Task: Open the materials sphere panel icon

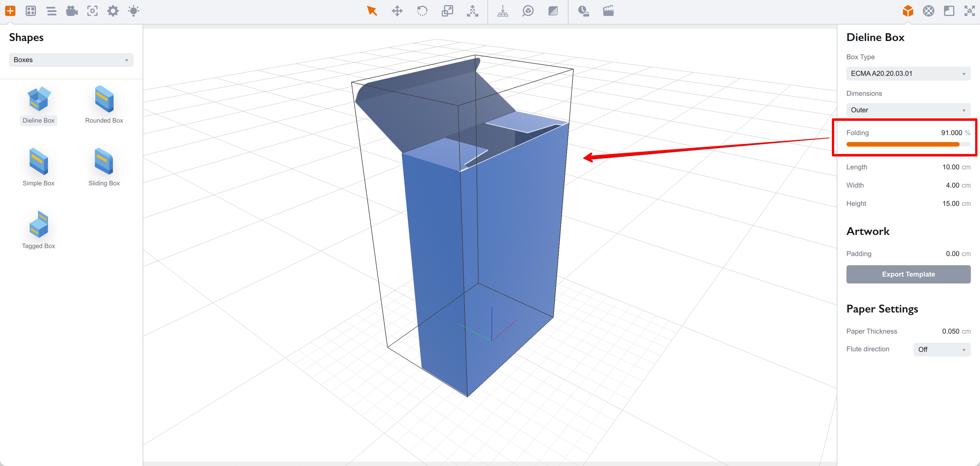Action: pos(928,11)
